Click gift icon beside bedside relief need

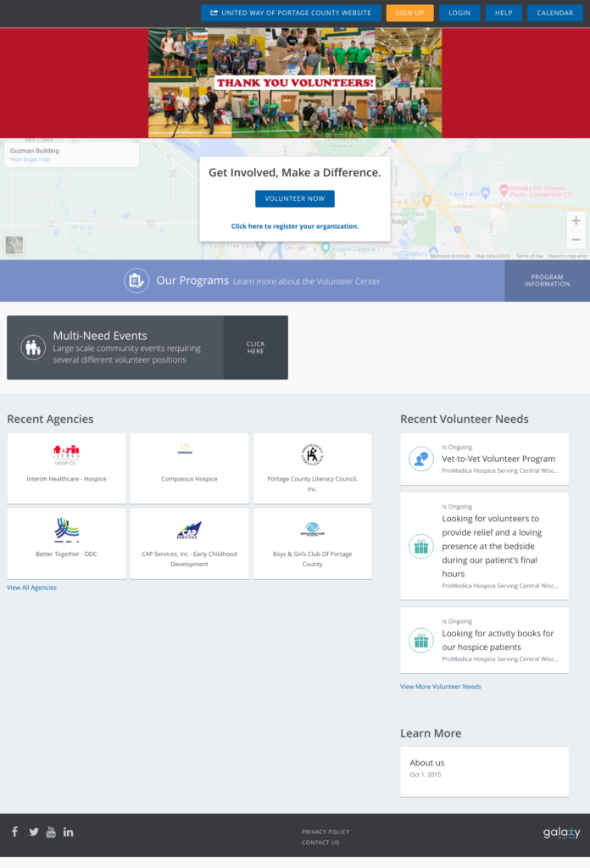(421, 547)
